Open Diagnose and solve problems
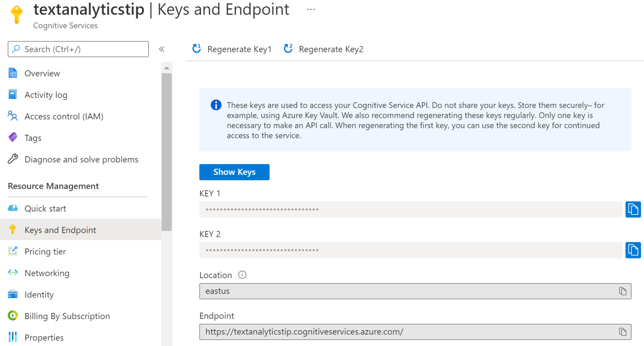Image resolution: width=644 pixels, height=346 pixels. 81,159
